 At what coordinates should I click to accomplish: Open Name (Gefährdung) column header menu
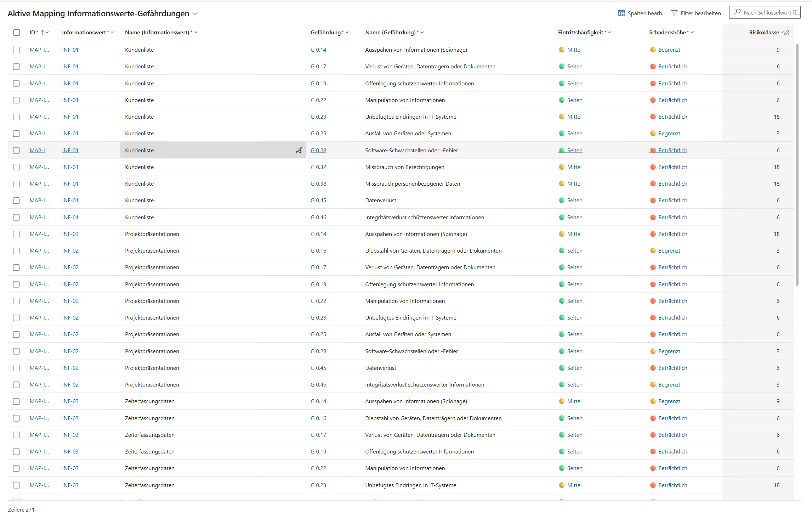pos(422,33)
